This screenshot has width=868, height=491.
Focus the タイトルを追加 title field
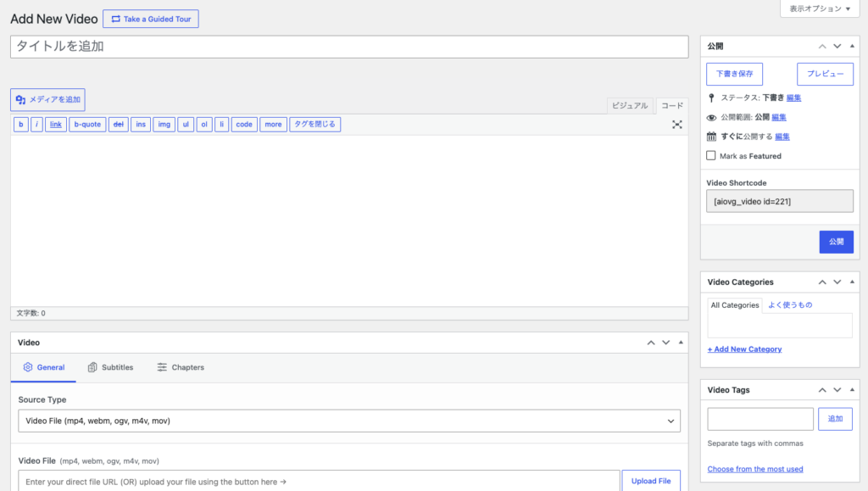click(349, 47)
